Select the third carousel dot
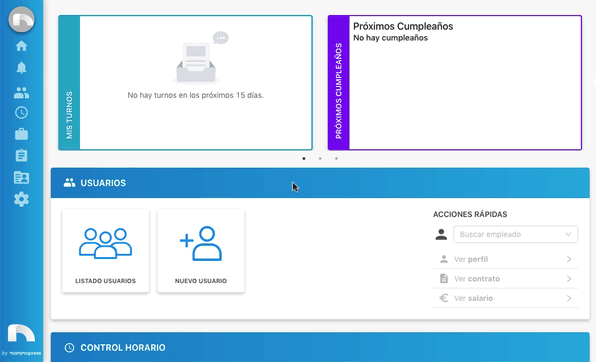 (x=336, y=159)
